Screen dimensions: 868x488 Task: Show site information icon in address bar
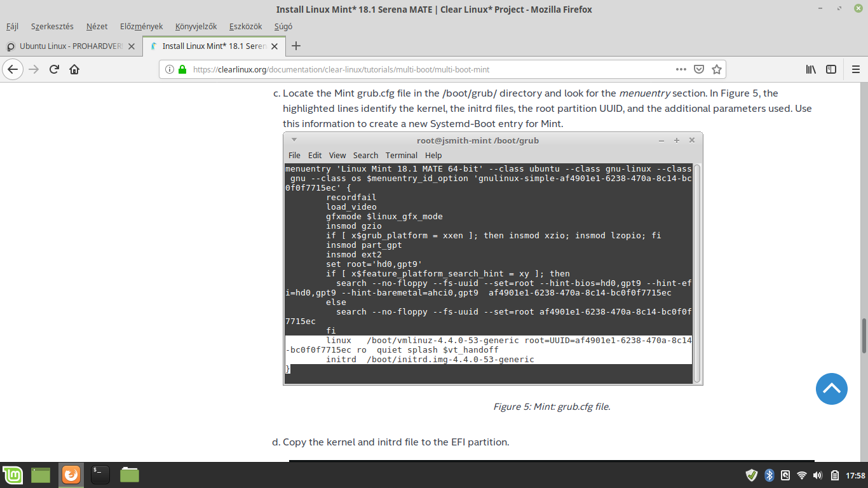point(170,69)
